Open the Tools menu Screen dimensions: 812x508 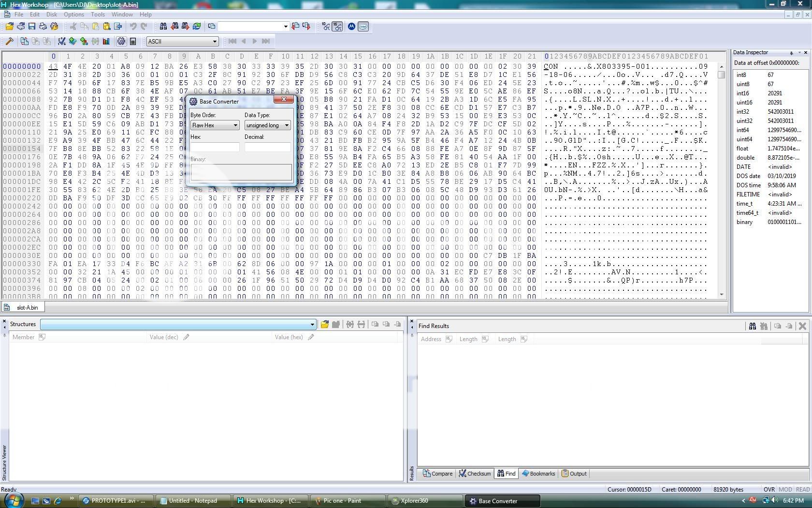click(x=97, y=15)
